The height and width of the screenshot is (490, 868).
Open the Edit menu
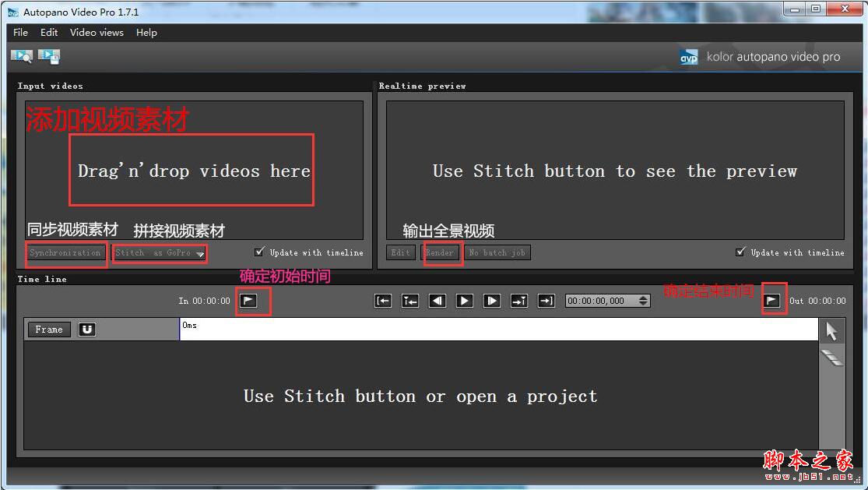coord(49,33)
